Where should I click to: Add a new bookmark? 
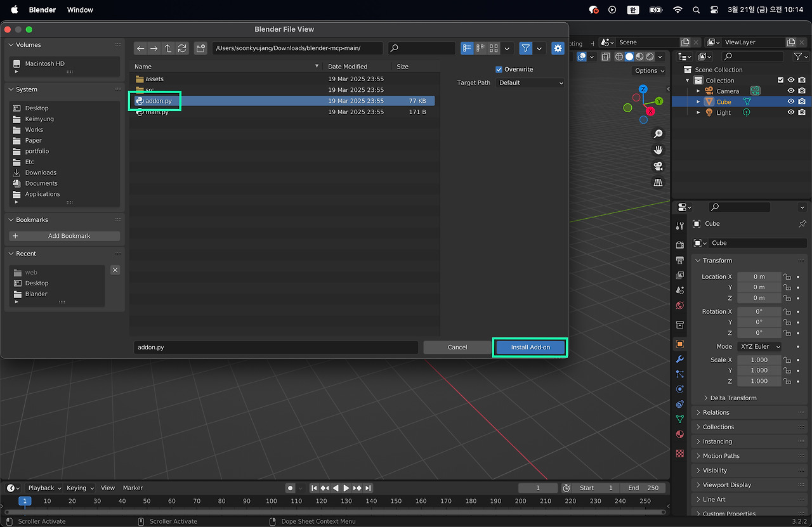64,236
